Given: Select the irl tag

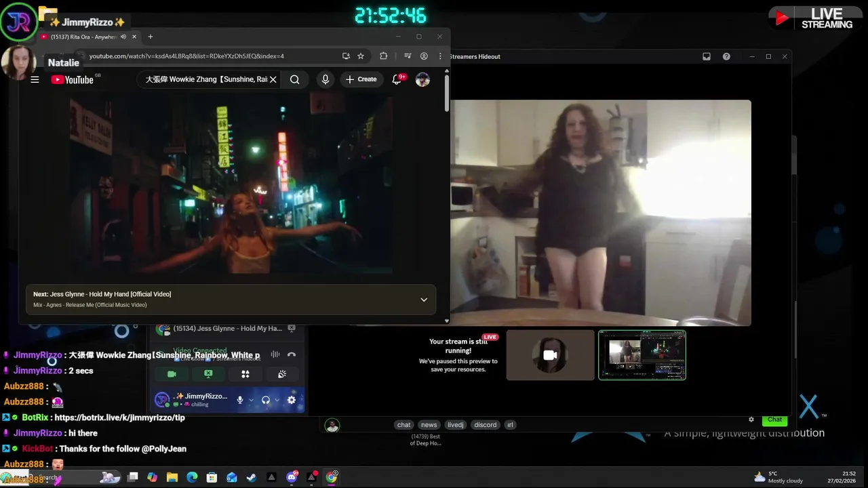Looking at the screenshot, I should (x=510, y=425).
